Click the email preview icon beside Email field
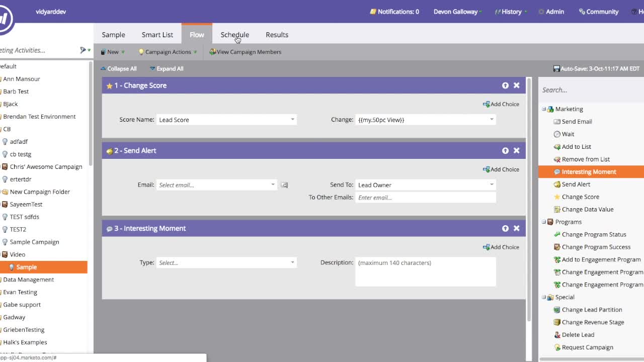This screenshot has height=362, width=644. click(x=284, y=185)
